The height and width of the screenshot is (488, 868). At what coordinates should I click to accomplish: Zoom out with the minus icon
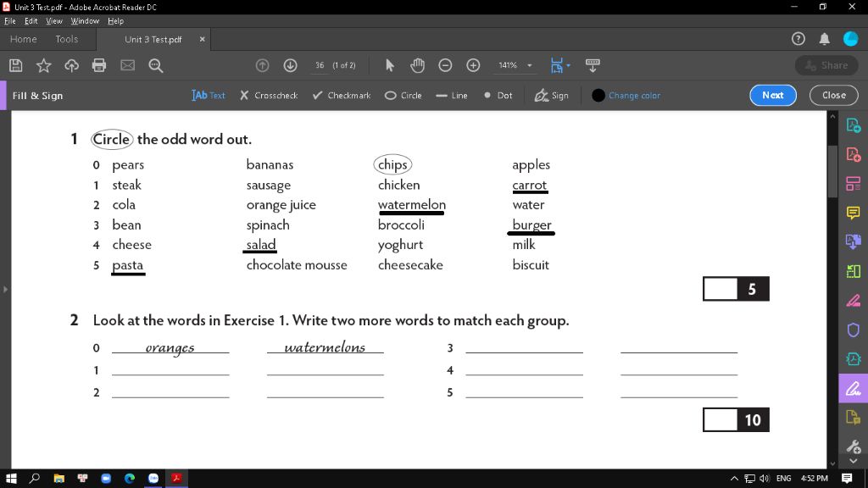(445, 65)
